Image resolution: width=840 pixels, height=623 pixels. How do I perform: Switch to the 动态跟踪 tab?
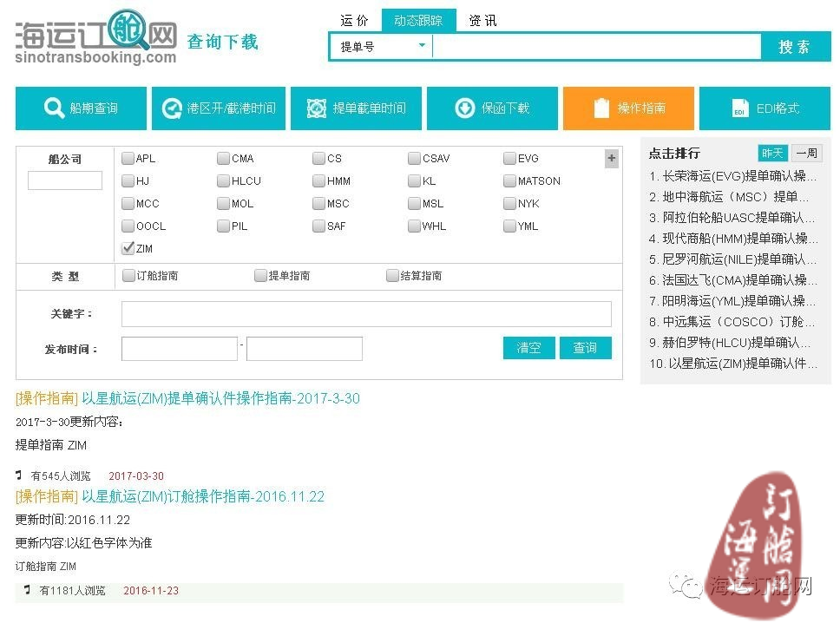[418, 20]
